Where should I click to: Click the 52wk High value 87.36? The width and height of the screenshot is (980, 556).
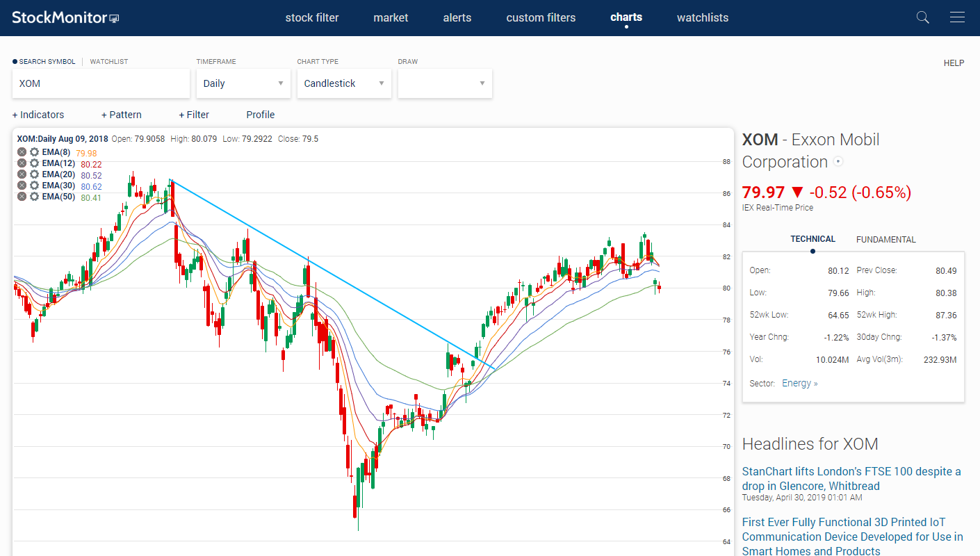[x=946, y=315]
